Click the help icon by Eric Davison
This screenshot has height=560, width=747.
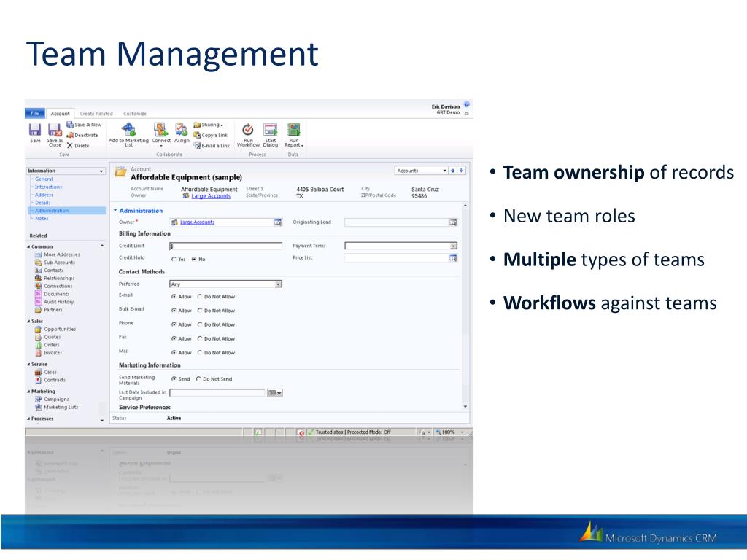pos(467,104)
